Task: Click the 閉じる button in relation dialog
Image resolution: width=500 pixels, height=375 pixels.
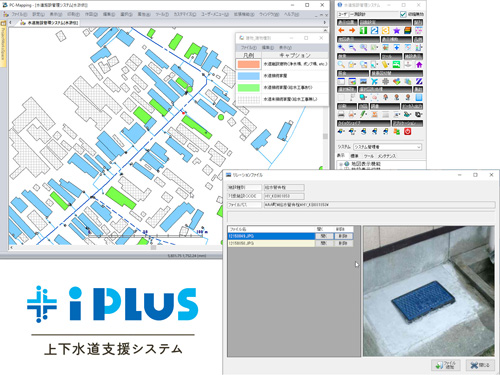Action: tap(480, 365)
